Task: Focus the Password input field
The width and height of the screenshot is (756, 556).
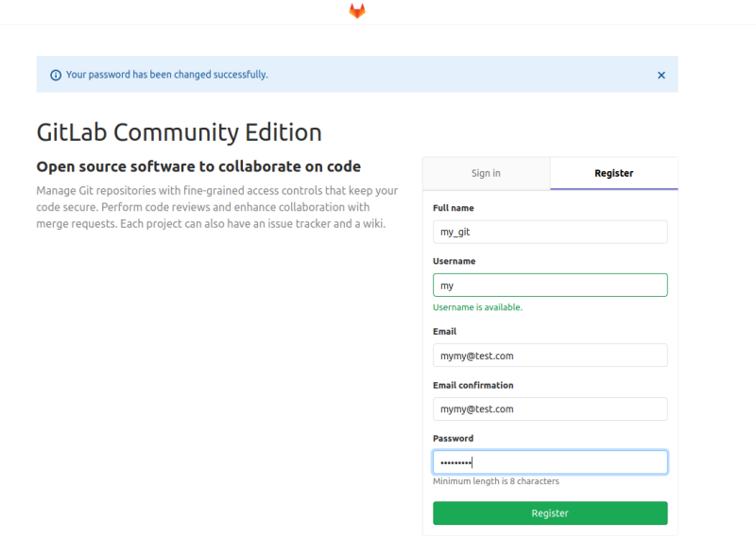Action: (550, 461)
